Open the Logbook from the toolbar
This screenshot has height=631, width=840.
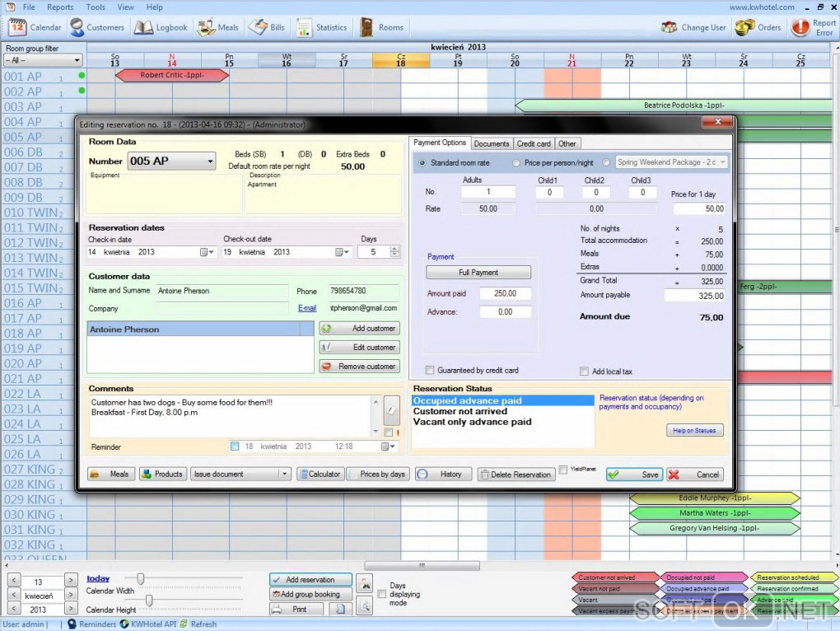pos(161,27)
